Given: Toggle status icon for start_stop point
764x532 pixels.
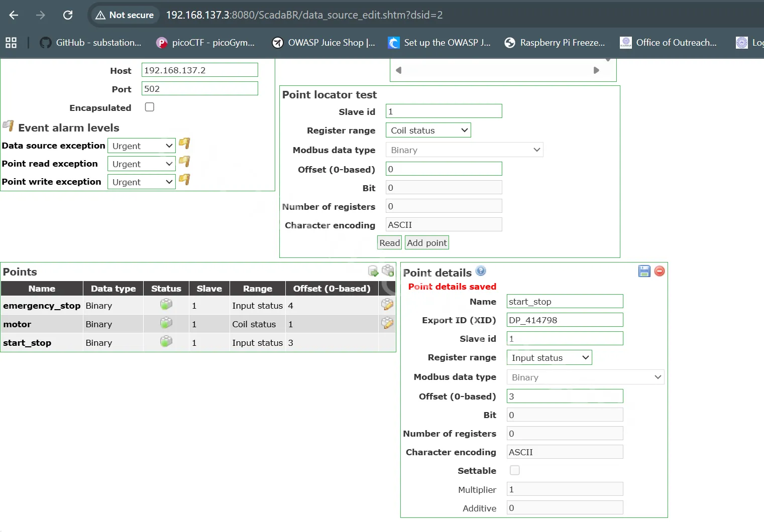Looking at the screenshot, I should click(x=166, y=341).
